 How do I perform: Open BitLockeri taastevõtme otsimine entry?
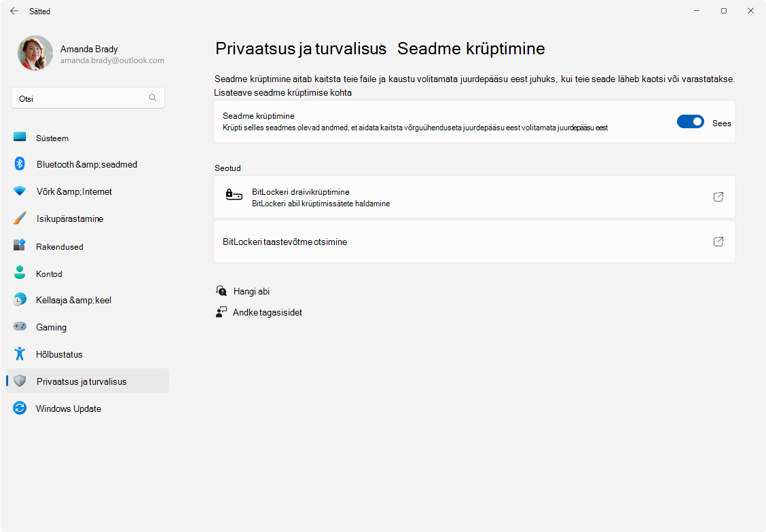(x=475, y=242)
